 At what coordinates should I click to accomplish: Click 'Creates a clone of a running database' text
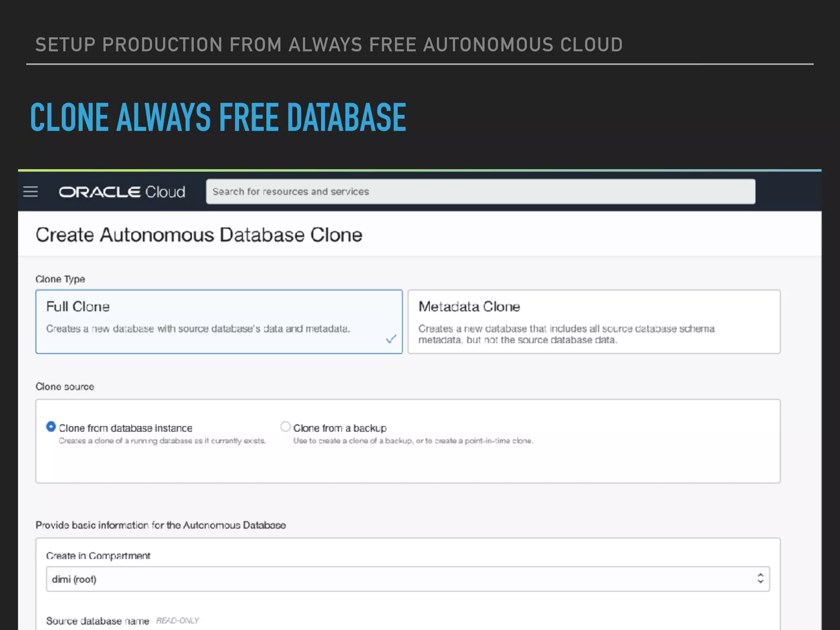[x=162, y=441]
